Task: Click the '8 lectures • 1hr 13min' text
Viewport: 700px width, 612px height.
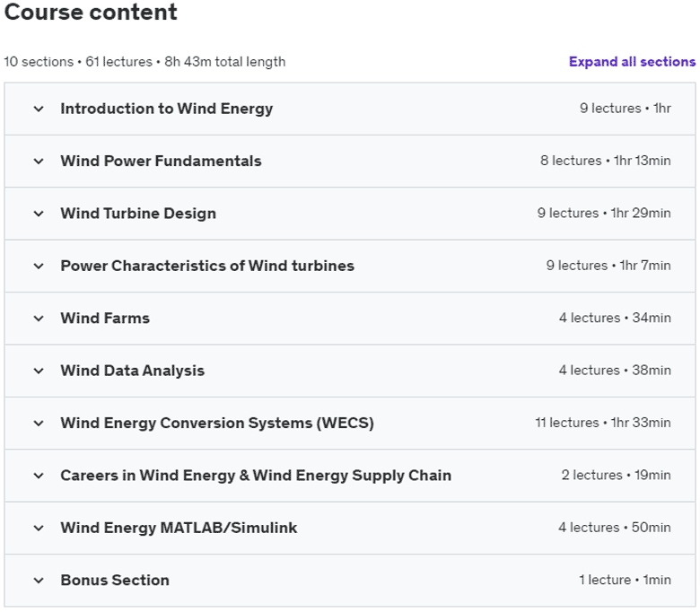Action: [x=606, y=161]
